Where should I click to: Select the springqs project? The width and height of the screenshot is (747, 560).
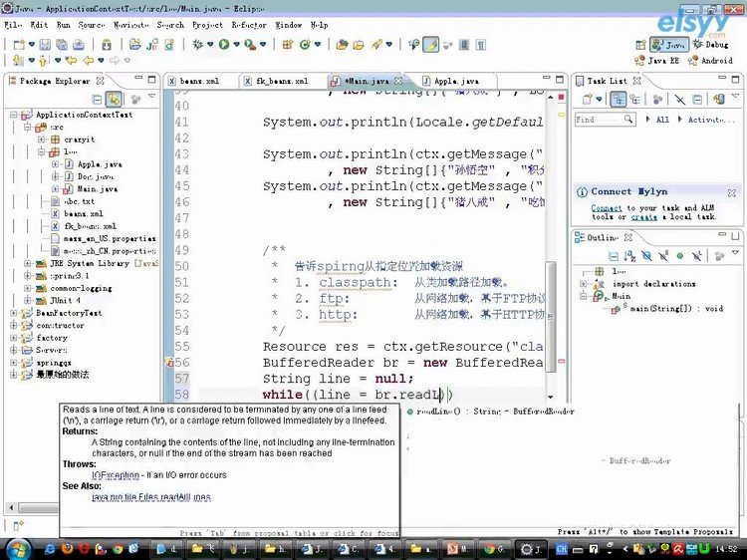(54, 363)
